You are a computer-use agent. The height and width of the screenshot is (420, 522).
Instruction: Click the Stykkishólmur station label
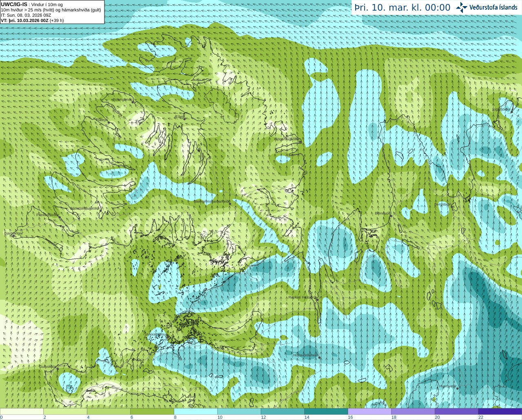155,334
